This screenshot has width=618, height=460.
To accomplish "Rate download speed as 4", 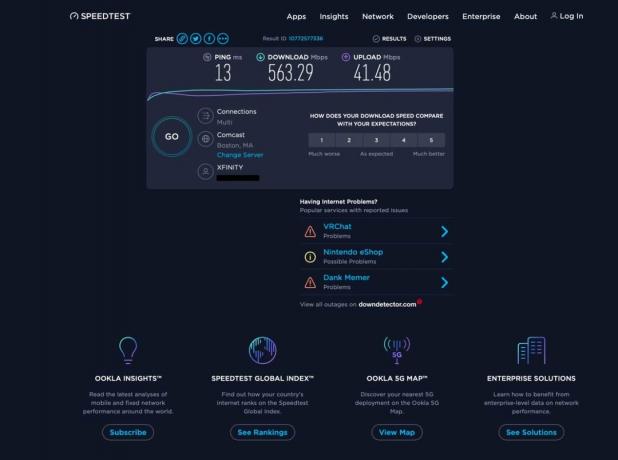I will pyautogui.click(x=404, y=140).
